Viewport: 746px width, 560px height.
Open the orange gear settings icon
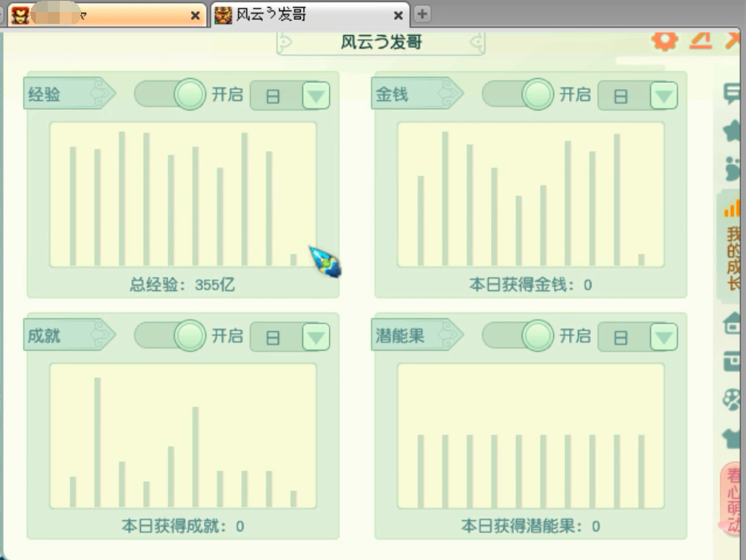(664, 41)
